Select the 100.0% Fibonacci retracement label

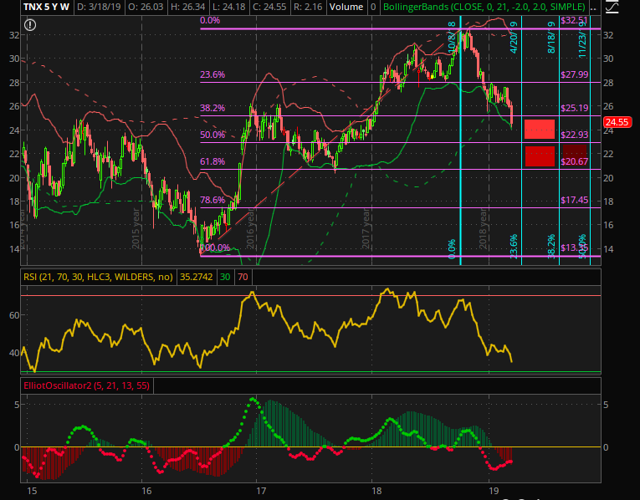coord(215,247)
